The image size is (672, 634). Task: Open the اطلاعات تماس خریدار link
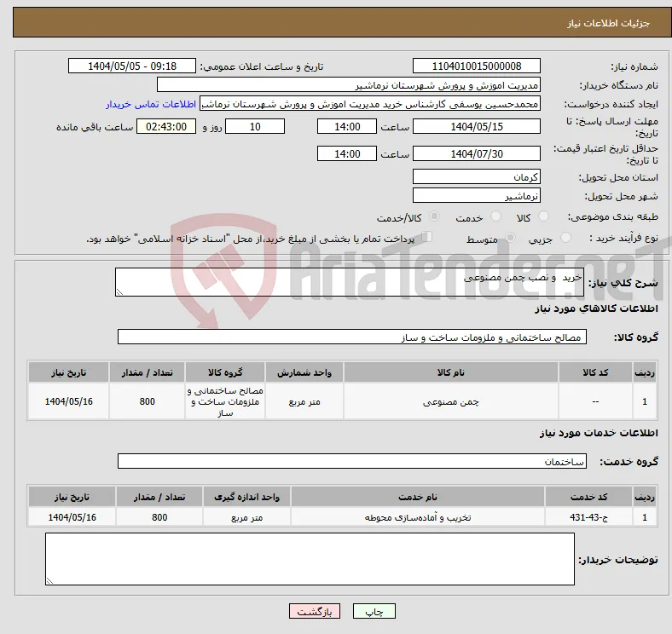[x=151, y=104]
